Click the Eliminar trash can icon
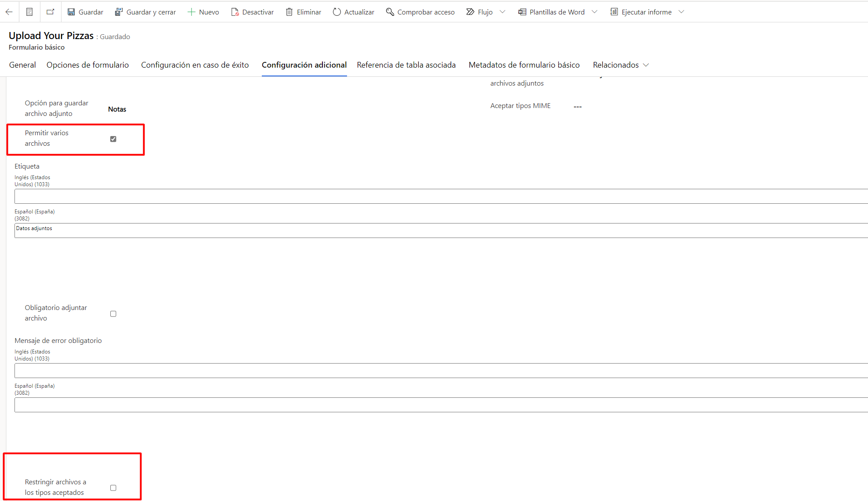868x501 pixels. click(289, 12)
